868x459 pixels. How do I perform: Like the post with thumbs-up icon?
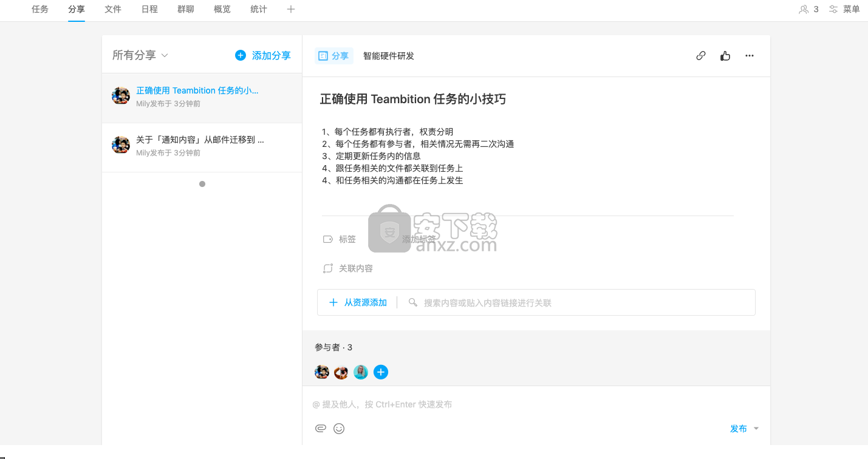(x=725, y=56)
